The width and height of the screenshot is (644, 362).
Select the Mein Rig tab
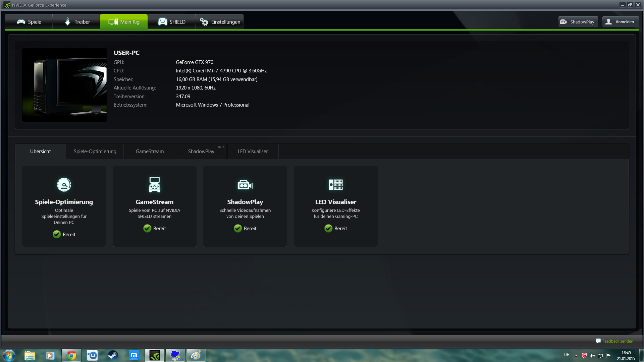[124, 22]
